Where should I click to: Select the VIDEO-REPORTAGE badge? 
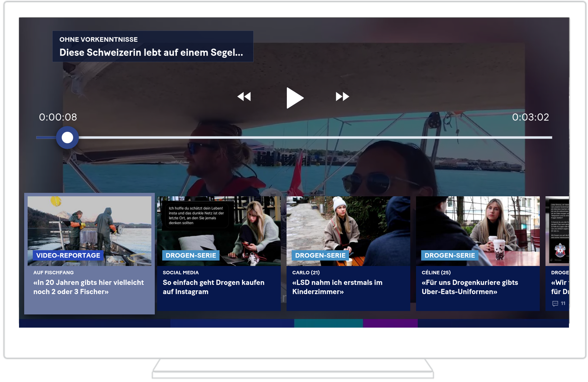pos(68,255)
